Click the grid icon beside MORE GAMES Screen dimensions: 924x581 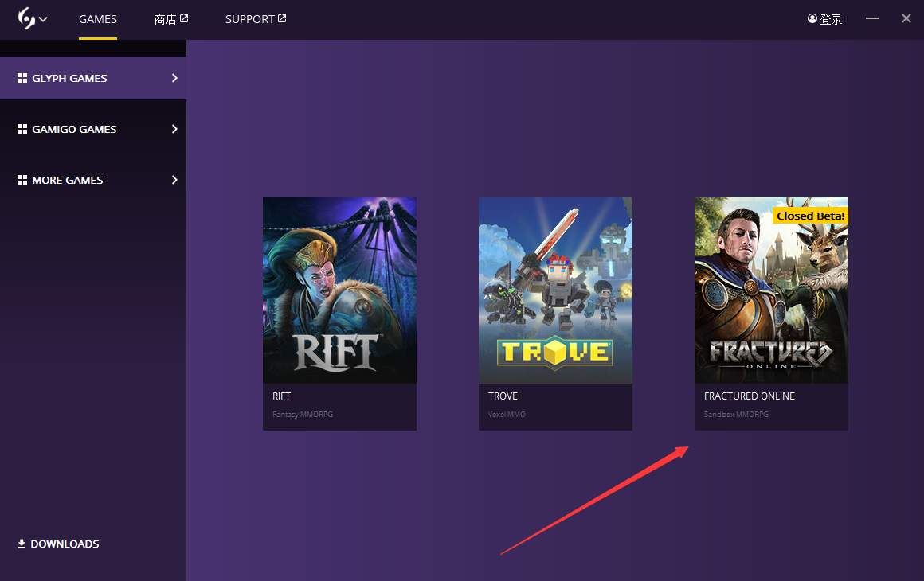pyautogui.click(x=22, y=180)
